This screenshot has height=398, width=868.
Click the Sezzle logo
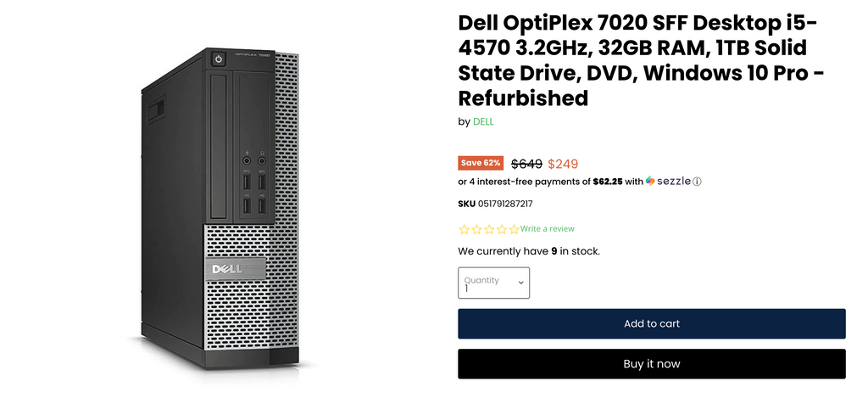pyautogui.click(x=669, y=181)
